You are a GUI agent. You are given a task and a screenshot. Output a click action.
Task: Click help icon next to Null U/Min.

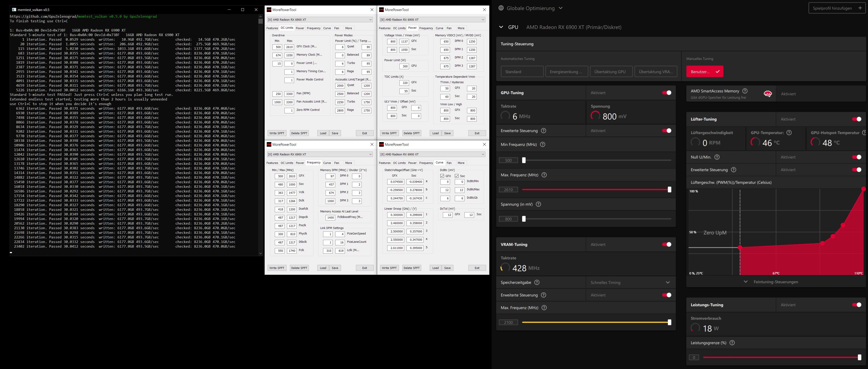pos(717,157)
